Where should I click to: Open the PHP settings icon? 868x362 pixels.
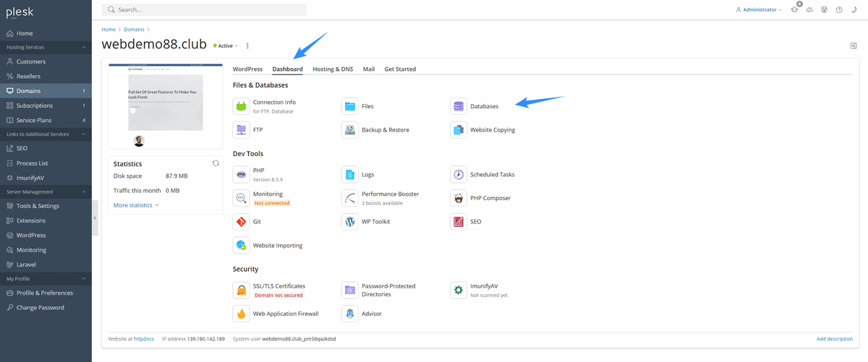pyautogui.click(x=241, y=174)
